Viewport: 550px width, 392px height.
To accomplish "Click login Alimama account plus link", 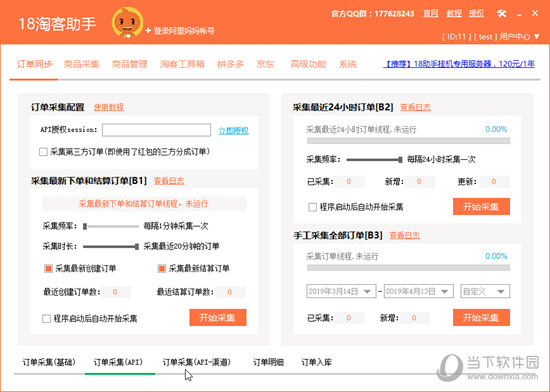I will pyautogui.click(x=180, y=31).
